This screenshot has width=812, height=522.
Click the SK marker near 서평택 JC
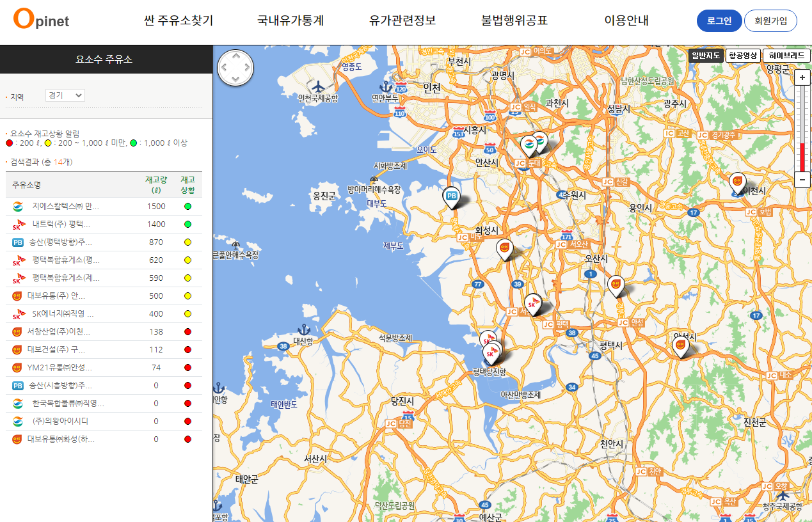(x=533, y=304)
